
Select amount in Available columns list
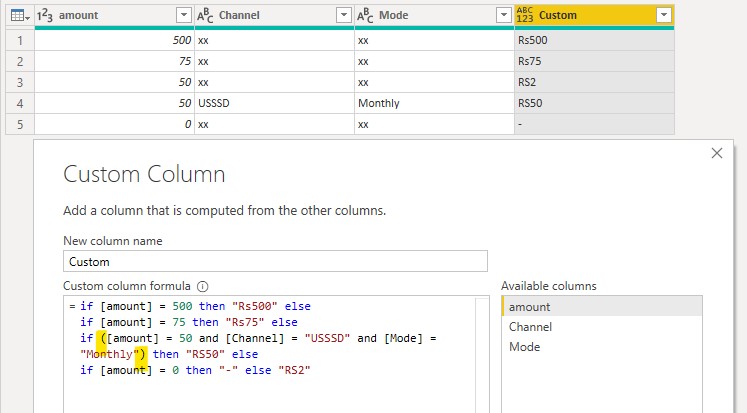(x=602, y=306)
